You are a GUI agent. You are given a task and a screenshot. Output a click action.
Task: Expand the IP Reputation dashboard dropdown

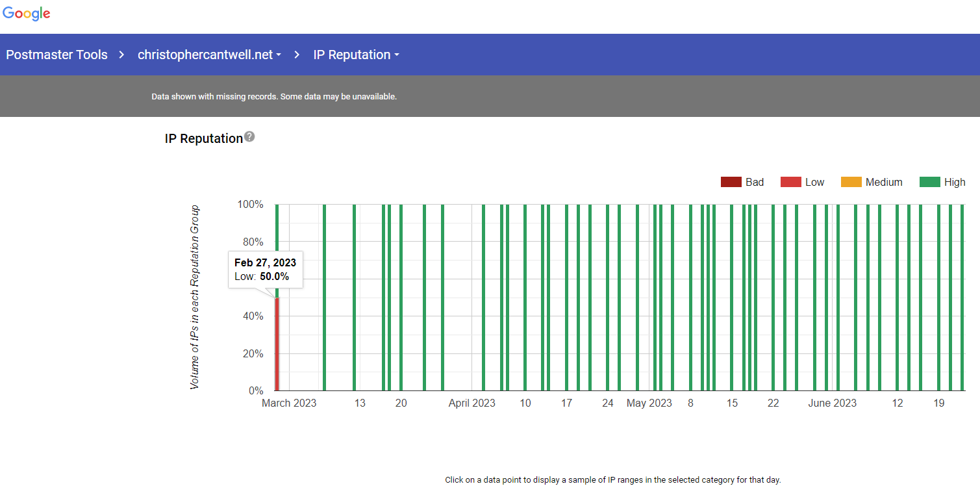pos(356,55)
